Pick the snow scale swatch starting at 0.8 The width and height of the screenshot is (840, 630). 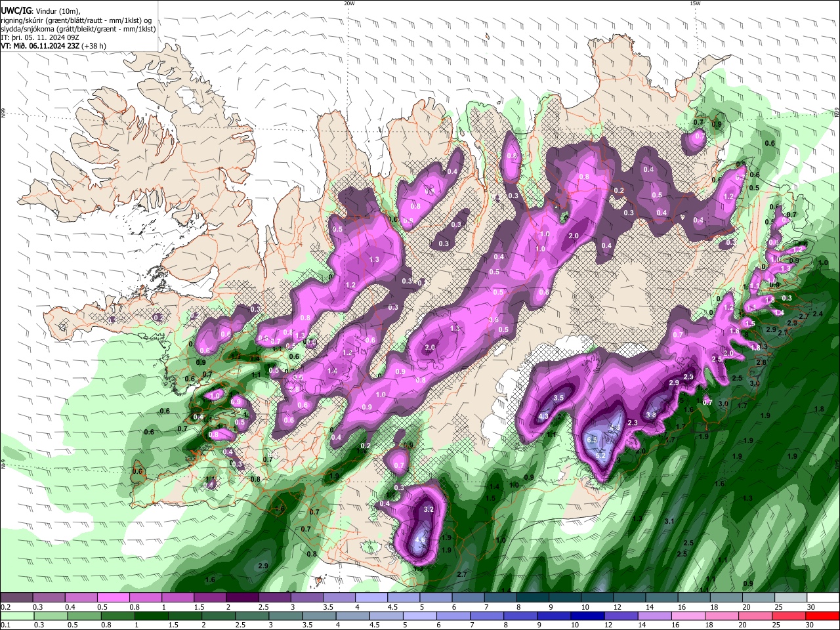click(x=145, y=598)
